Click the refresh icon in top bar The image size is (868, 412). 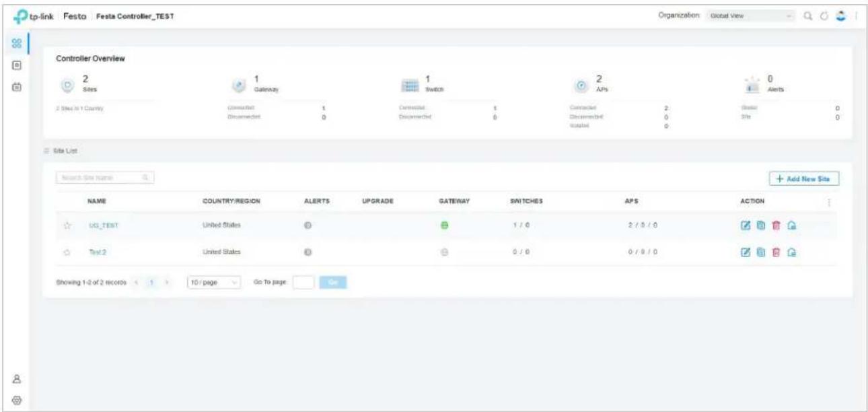click(x=825, y=15)
